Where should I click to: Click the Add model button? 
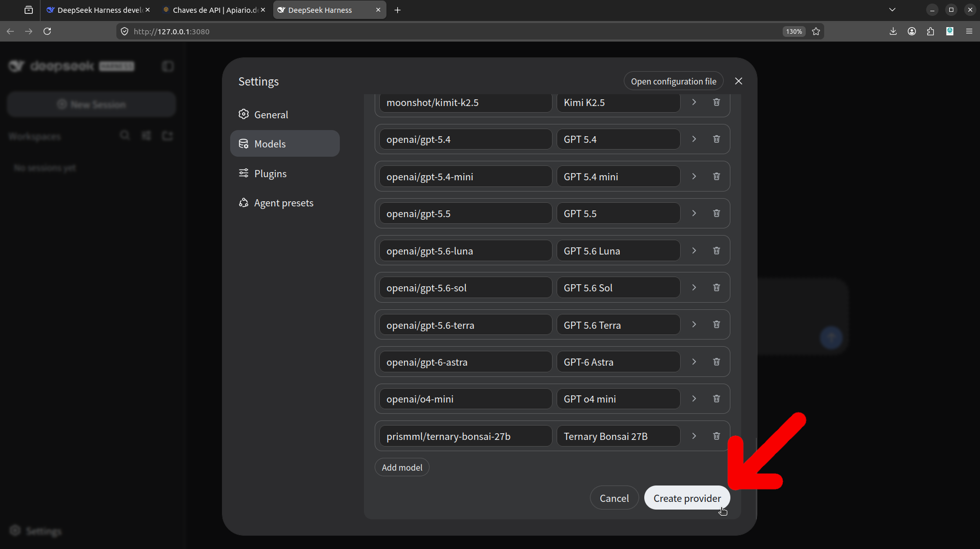point(402,467)
